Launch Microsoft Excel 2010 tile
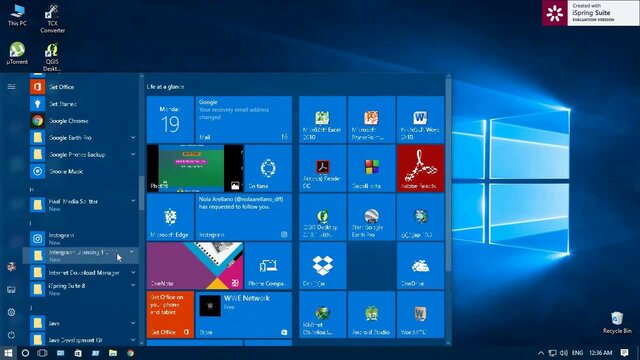This screenshot has height=360, width=640. click(x=322, y=120)
